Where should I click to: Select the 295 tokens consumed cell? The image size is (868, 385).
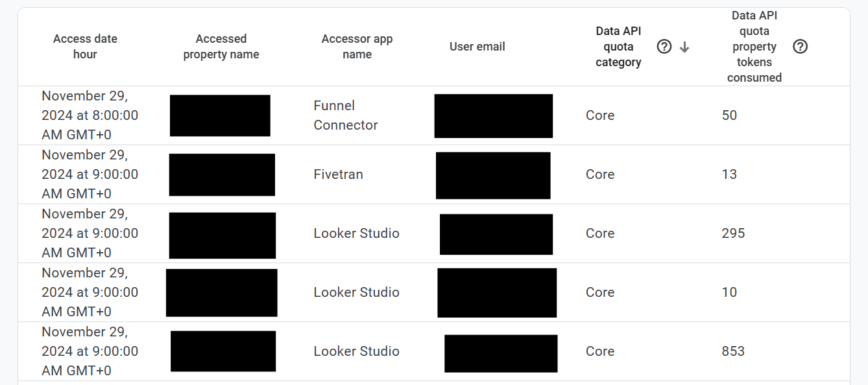coord(733,233)
